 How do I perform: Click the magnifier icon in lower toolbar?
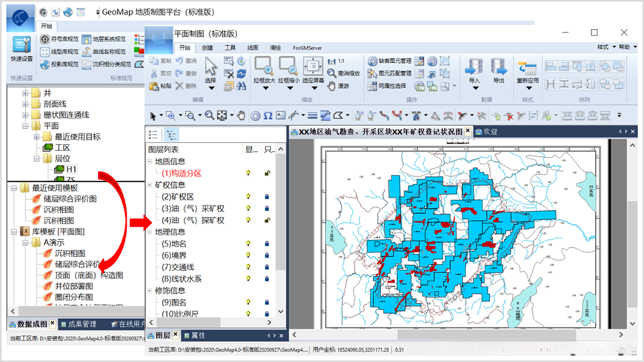(x=210, y=115)
